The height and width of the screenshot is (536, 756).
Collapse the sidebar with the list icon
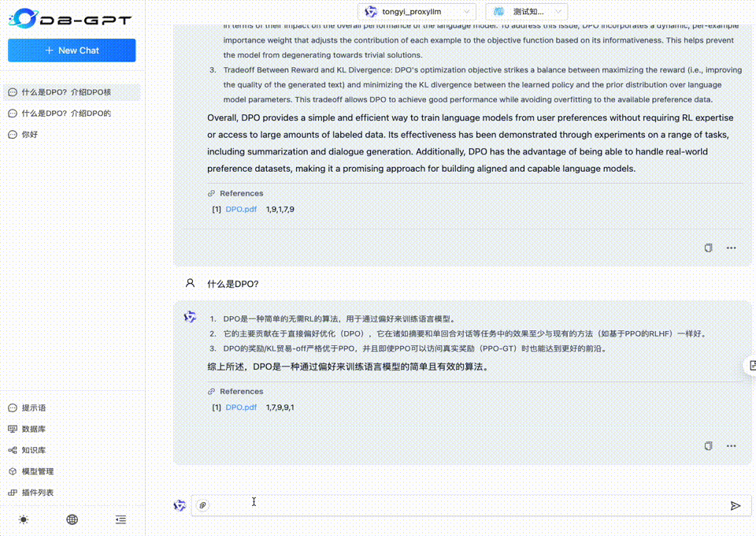pos(120,519)
